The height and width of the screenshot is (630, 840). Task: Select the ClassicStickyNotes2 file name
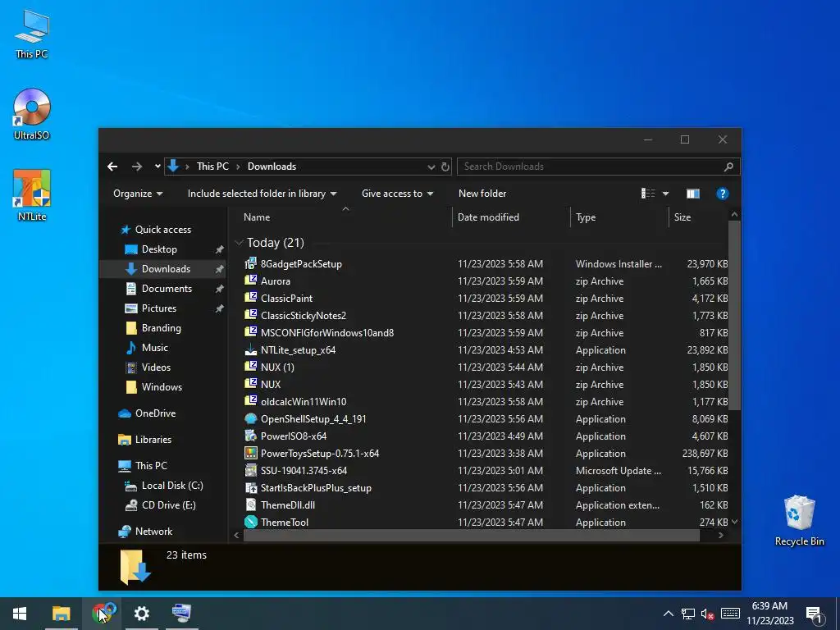click(x=304, y=316)
